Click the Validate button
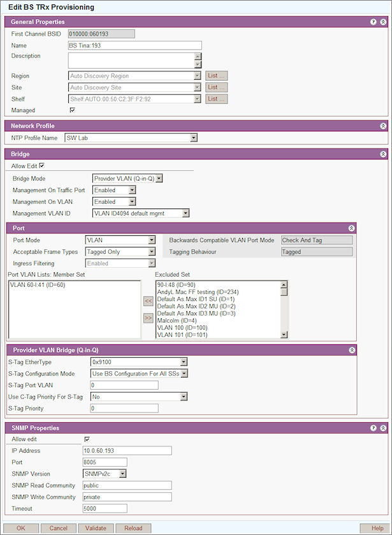 96,528
